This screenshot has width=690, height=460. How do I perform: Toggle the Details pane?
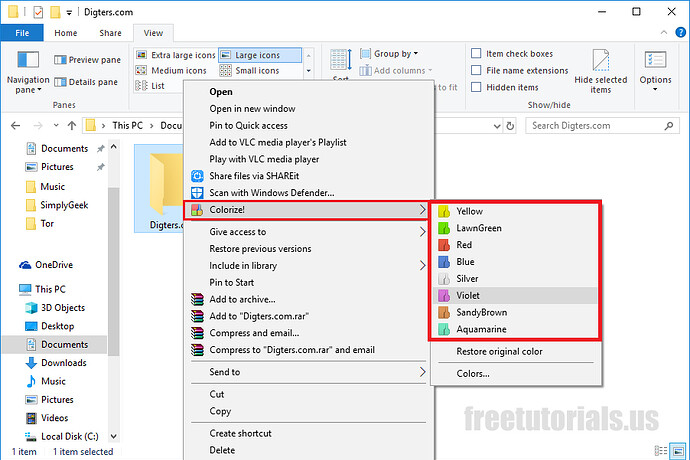pos(86,82)
